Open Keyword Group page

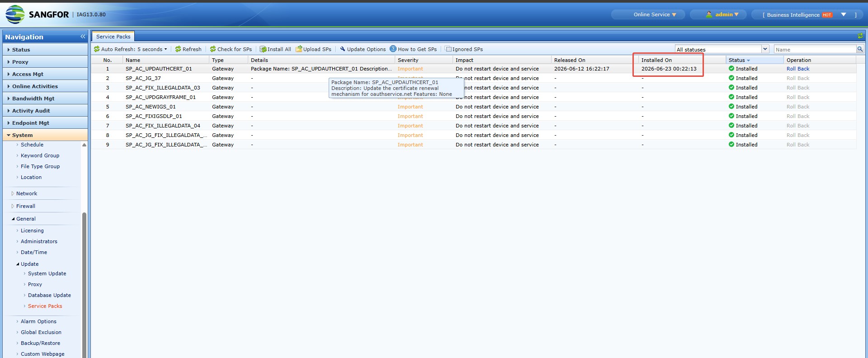[40, 155]
